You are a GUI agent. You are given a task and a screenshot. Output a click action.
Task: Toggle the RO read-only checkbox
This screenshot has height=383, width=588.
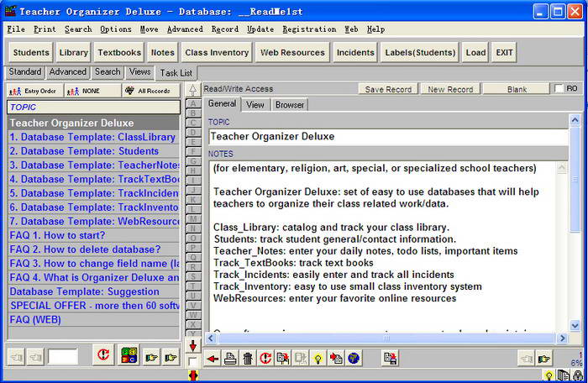coord(559,88)
